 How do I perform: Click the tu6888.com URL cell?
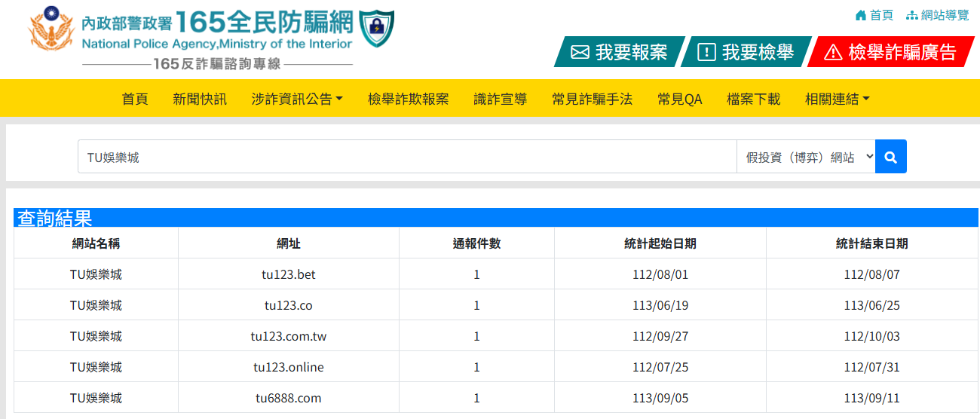tap(289, 398)
